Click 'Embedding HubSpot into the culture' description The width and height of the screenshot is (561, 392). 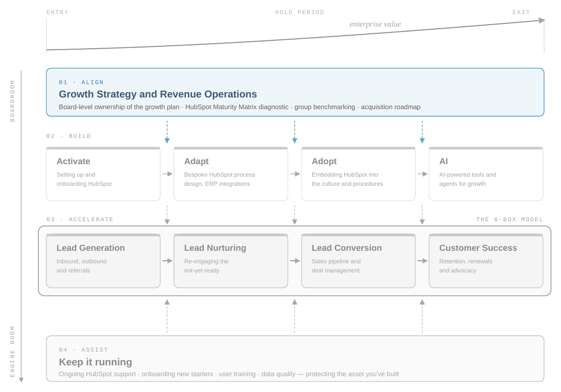pos(347,179)
